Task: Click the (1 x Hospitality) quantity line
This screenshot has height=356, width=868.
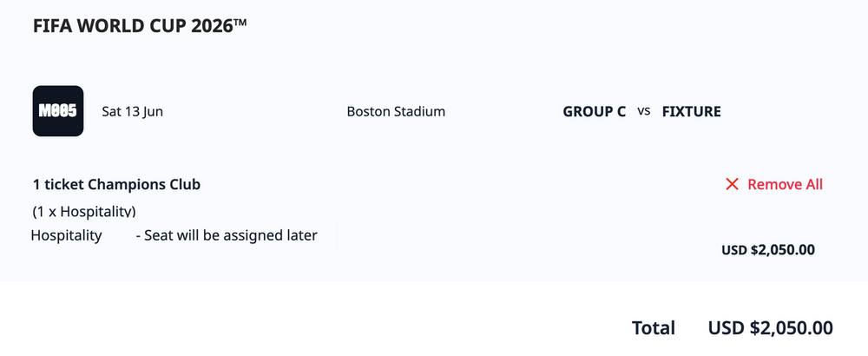Action: point(84,211)
